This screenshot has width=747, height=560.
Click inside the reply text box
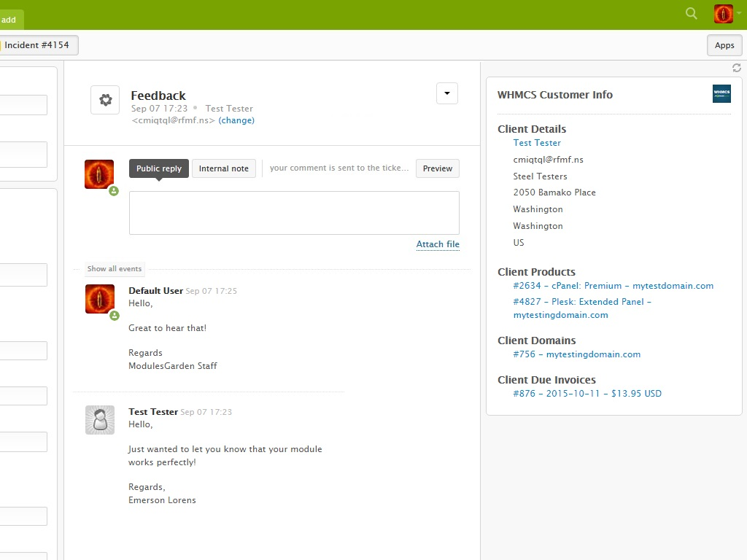(294, 213)
